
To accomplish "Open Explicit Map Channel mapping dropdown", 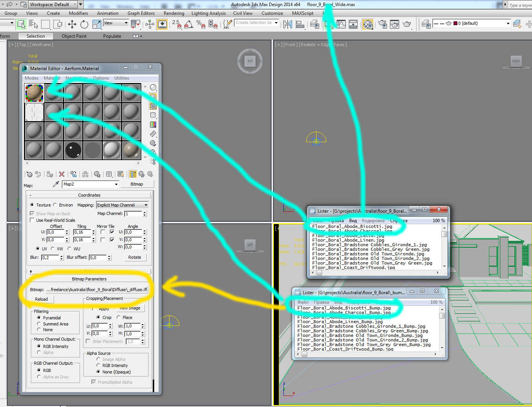I will pyautogui.click(x=122, y=205).
